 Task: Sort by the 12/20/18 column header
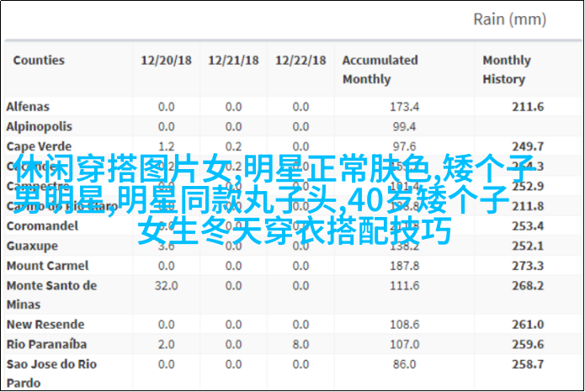165,61
